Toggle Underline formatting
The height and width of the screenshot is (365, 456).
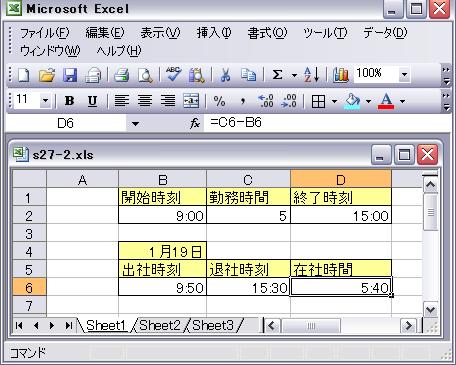(x=92, y=101)
